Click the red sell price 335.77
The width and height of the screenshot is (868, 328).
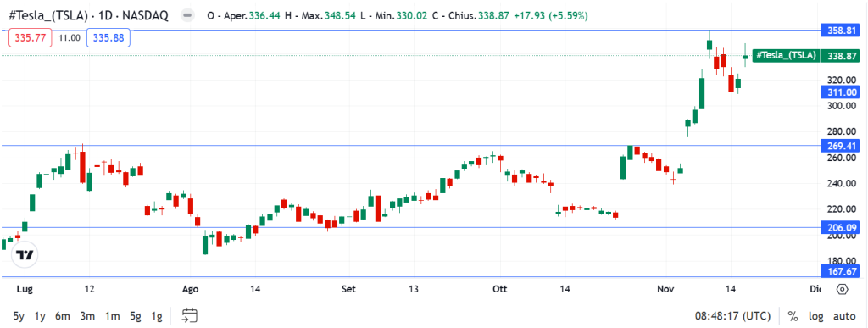point(31,37)
